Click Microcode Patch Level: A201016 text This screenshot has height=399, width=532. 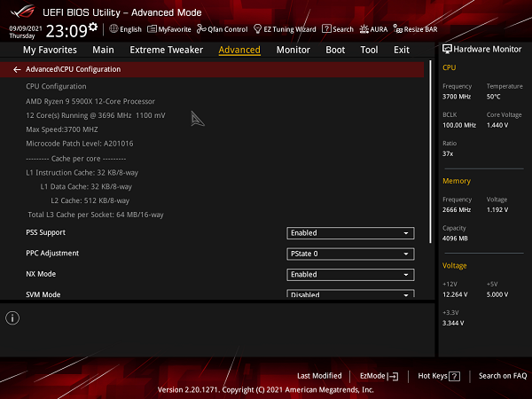[x=80, y=144]
